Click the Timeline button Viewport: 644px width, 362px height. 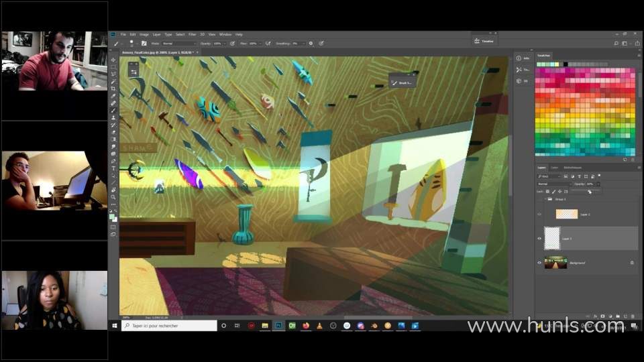click(484, 41)
